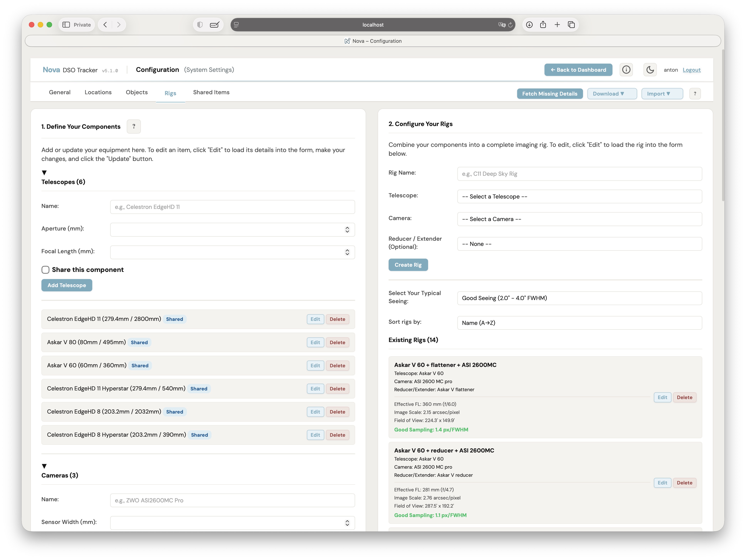The image size is (746, 560).
Task: Click Fetch Missing Details button
Action: click(549, 94)
